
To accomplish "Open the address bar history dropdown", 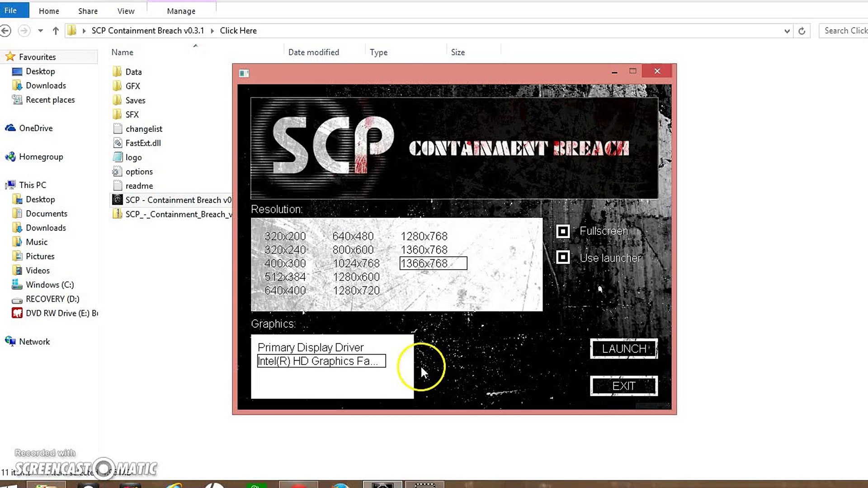I will click(x=787, y=31).
